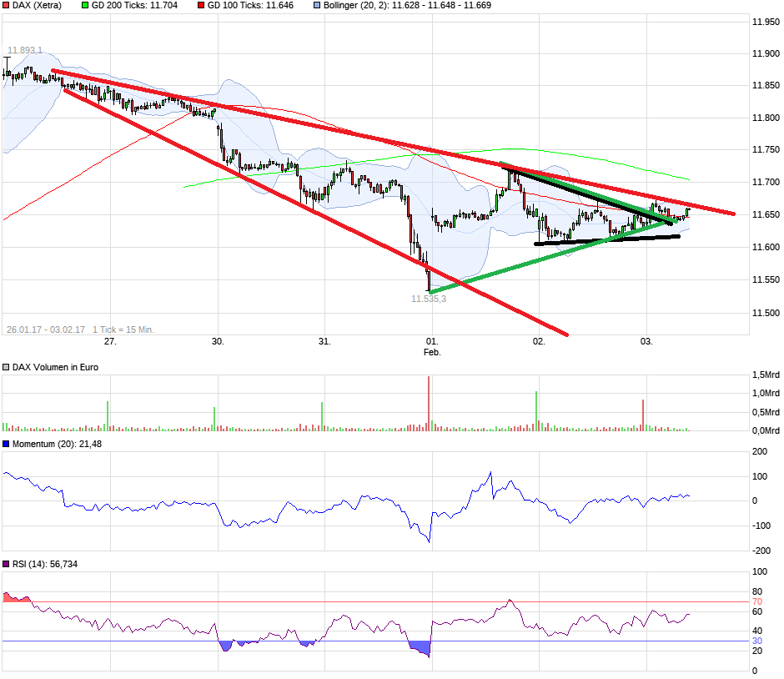Image resolution: width=784 pixels, height=679 pixels.
Task: Click the '31.' date axis label
Action: point(324,341)
